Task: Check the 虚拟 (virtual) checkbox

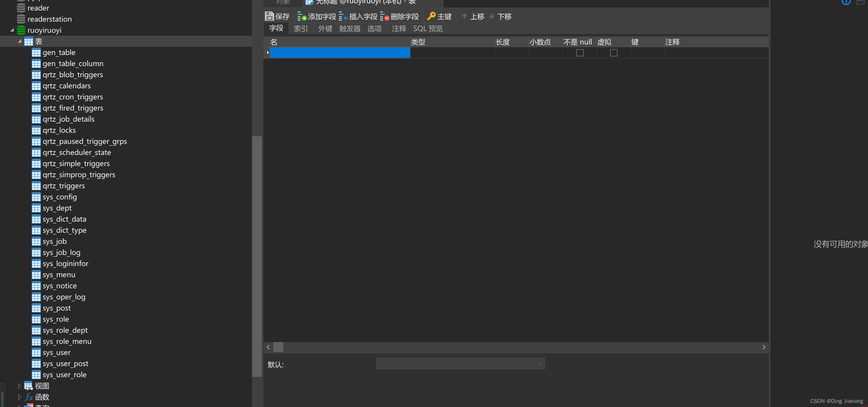Action: click(614, 53)
